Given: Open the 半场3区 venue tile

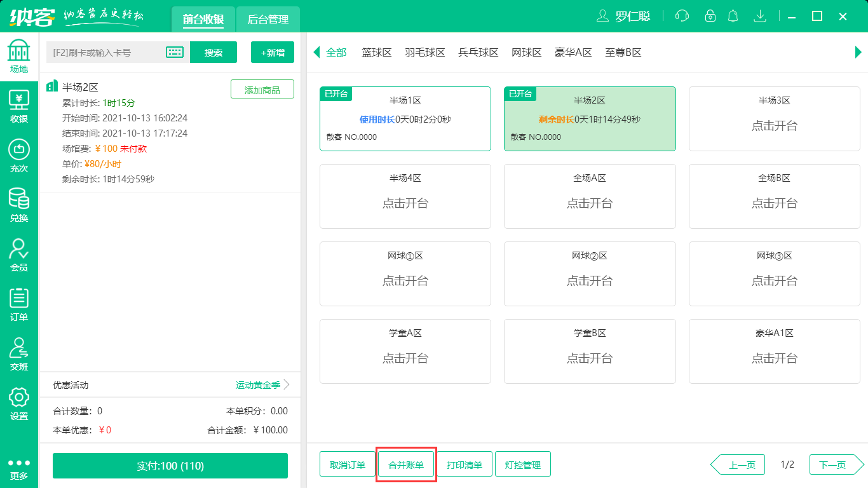Looking at the screenshot, I should [x=774, y=119].
